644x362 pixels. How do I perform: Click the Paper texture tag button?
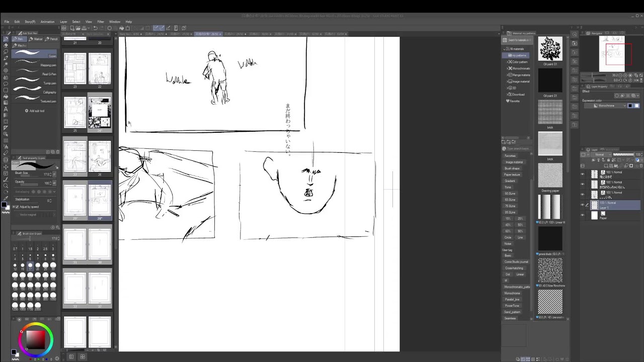click(513, 174)
